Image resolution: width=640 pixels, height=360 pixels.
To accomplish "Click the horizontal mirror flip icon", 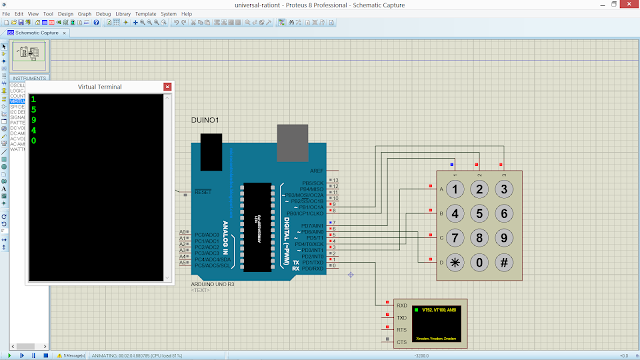I will click(4, 240).
